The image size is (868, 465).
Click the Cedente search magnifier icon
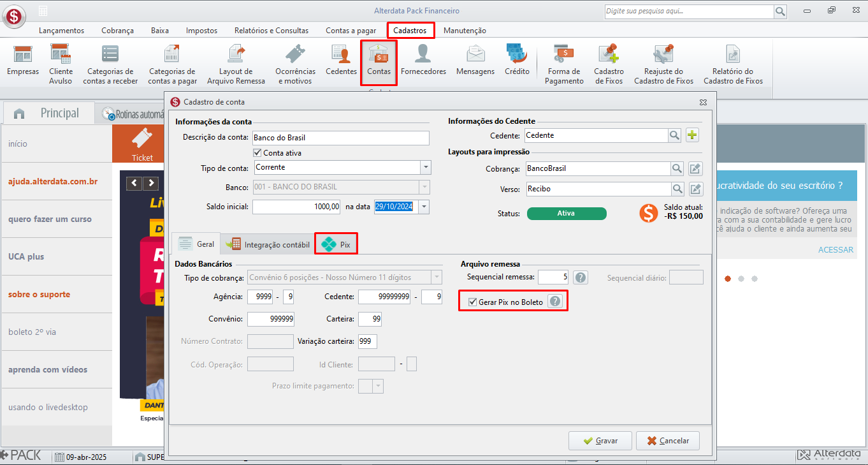tap(675, 135)
